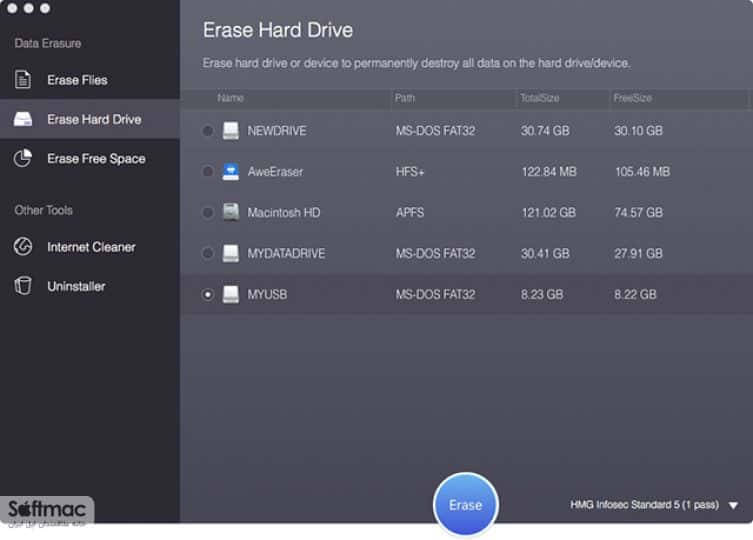Click the AweEraser name text
Viewport: 753px width, 540px height.
[275, 172]
